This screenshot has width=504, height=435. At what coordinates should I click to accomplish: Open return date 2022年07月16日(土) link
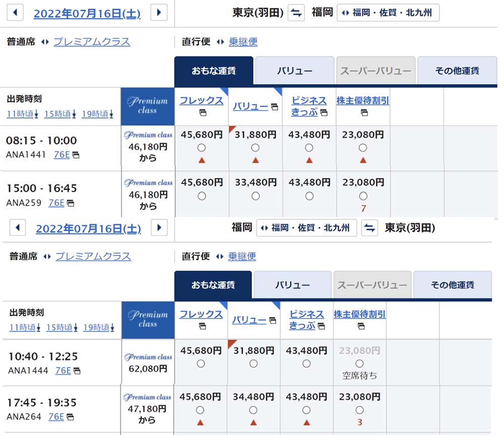(88, 229)
